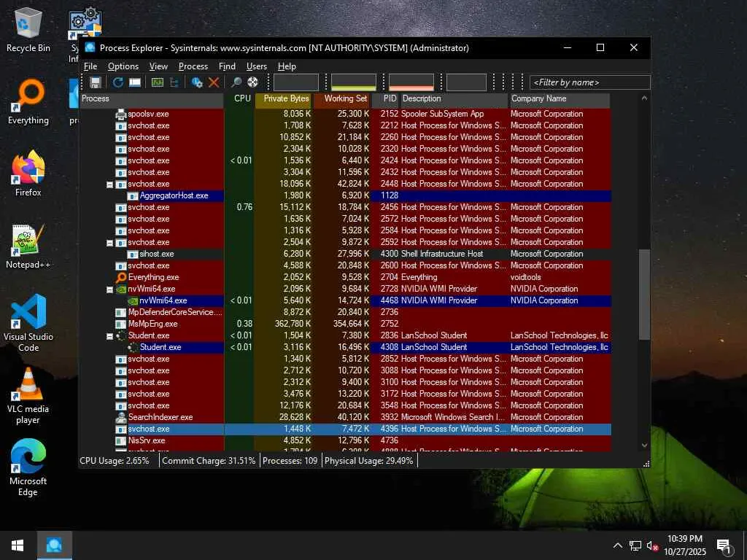747x560 pixels.
Task: Open the Users menu
Action: pos(256,66)
